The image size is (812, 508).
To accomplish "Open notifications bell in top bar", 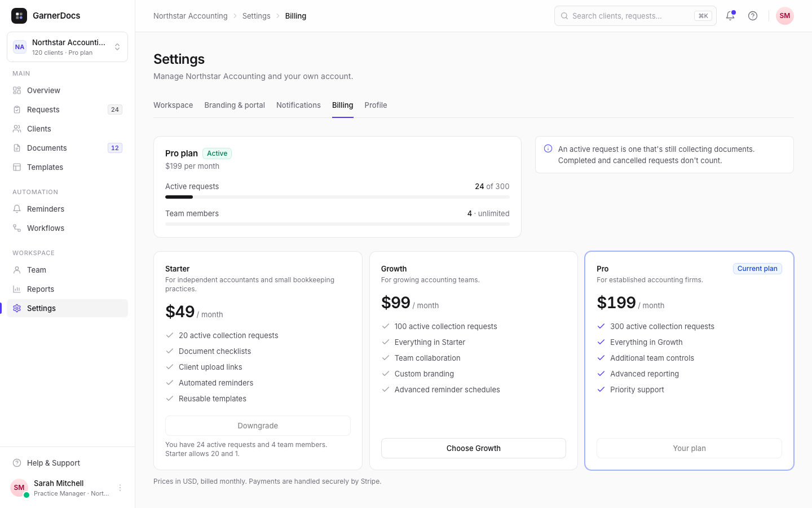I will coord(730,16).
